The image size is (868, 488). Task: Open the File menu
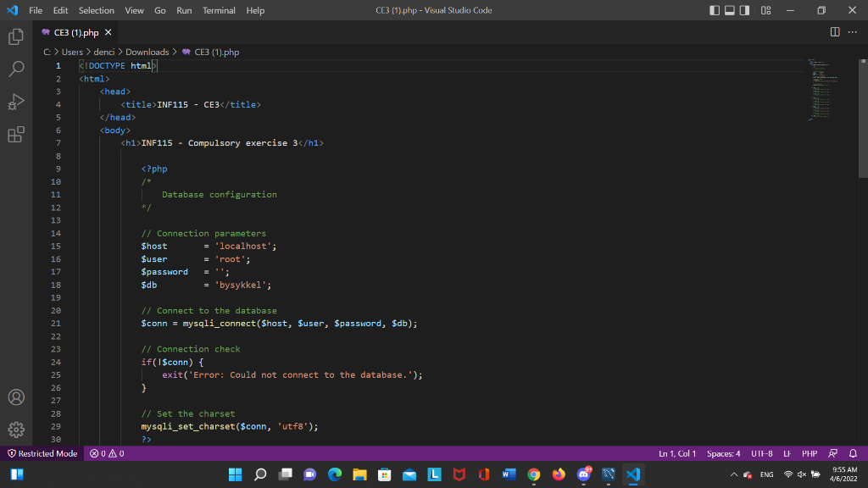click(36, 10)
